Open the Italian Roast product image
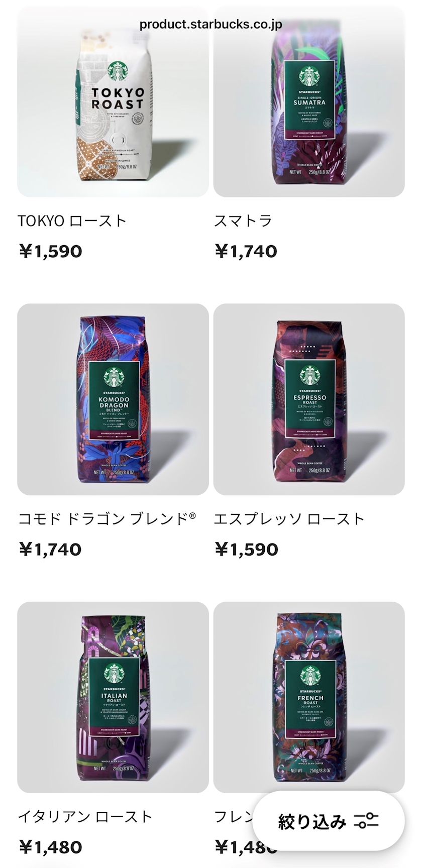Screen dimensions: 422x868 point(113,697)
